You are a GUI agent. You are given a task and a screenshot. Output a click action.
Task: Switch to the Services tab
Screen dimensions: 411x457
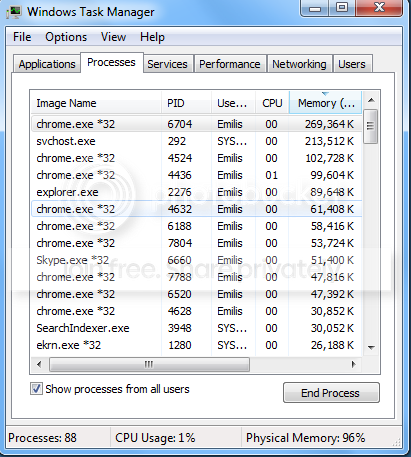[x=167, y=64]
